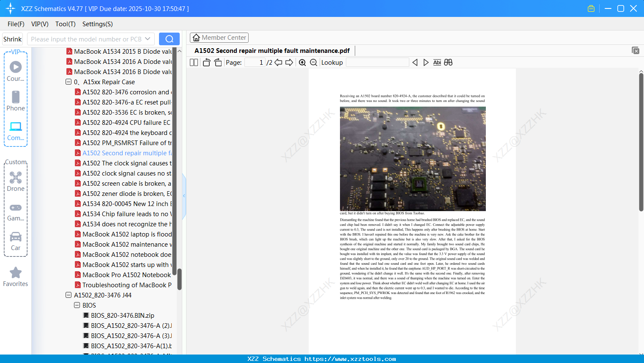This screenshot has width=644, height=363.
Task: Click the Member Center home button
Action: pos(219,38)
